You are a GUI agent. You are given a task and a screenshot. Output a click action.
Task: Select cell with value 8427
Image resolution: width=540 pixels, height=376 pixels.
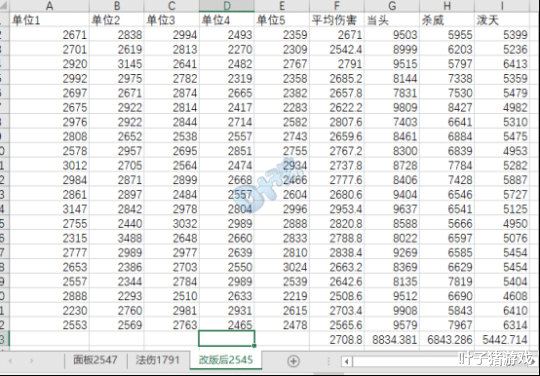pyautogui.click(x=447, y=107)
